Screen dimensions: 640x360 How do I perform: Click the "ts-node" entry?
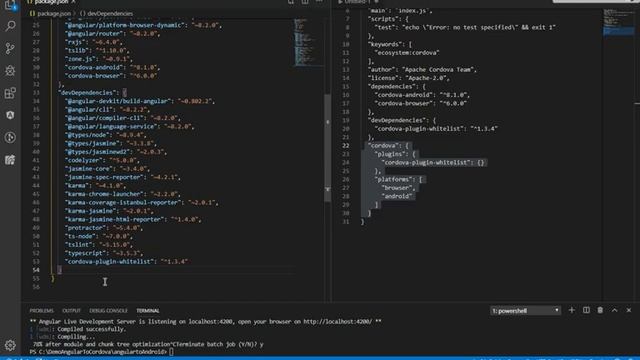pyautogui.click(x=99, y=236)
